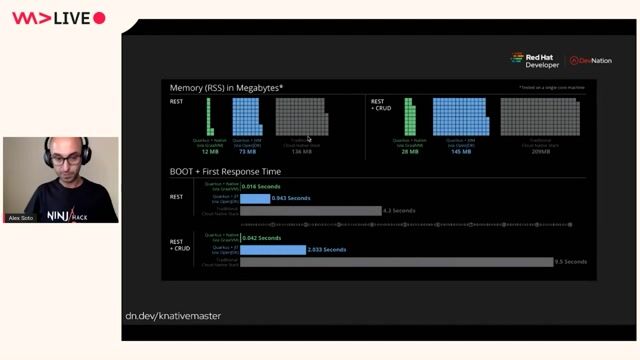Click the gray block chart above 136 MB
Image resolution: width=640 pixels, height=360 pixels.
click(302, 117)
